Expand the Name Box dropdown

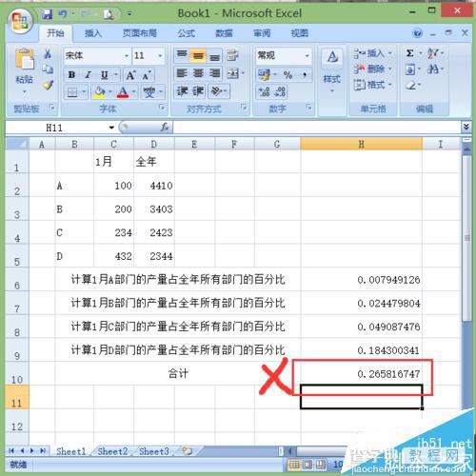[x=111, y=128]
